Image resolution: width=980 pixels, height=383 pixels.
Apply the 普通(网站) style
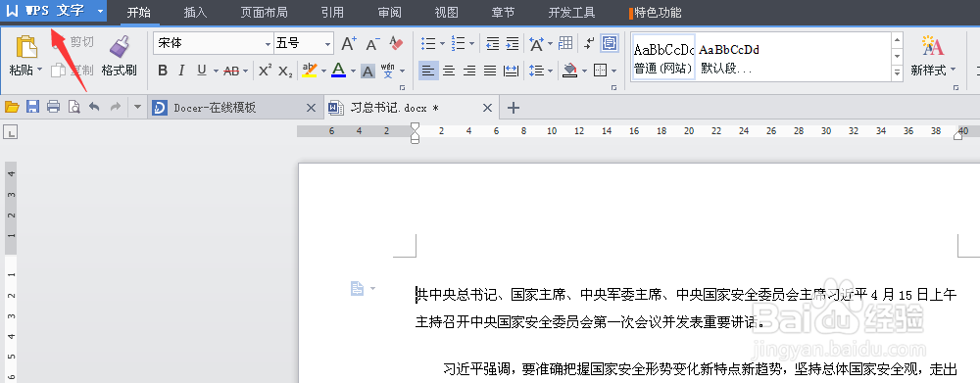(x=663, y=58)
